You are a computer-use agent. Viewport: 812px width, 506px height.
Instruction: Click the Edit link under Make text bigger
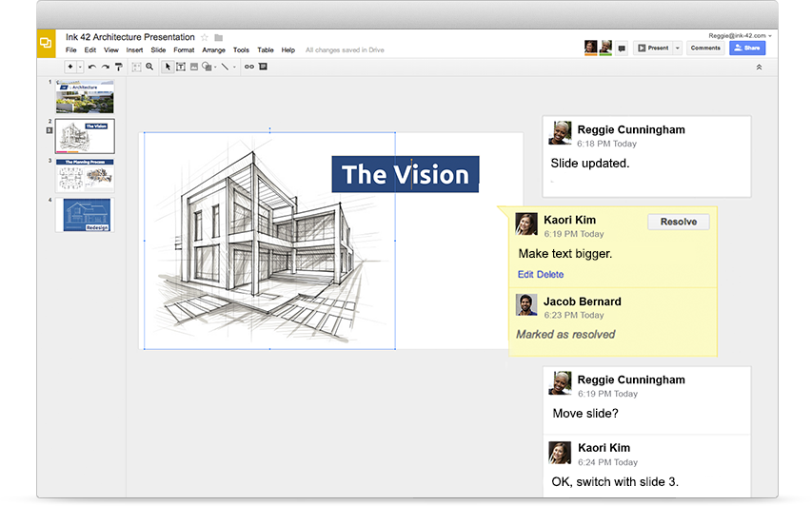coord(525,274)
